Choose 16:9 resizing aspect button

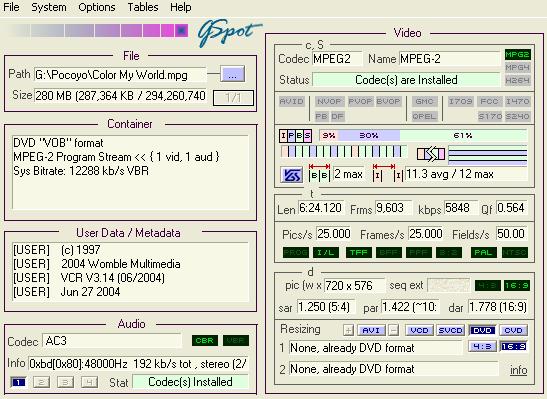coord(514,347)
